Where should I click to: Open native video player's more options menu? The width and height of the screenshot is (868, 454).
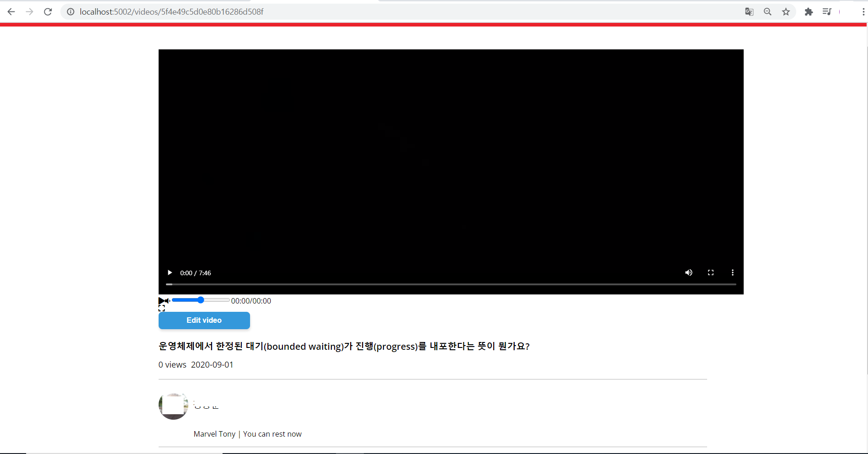pos(733,272)
